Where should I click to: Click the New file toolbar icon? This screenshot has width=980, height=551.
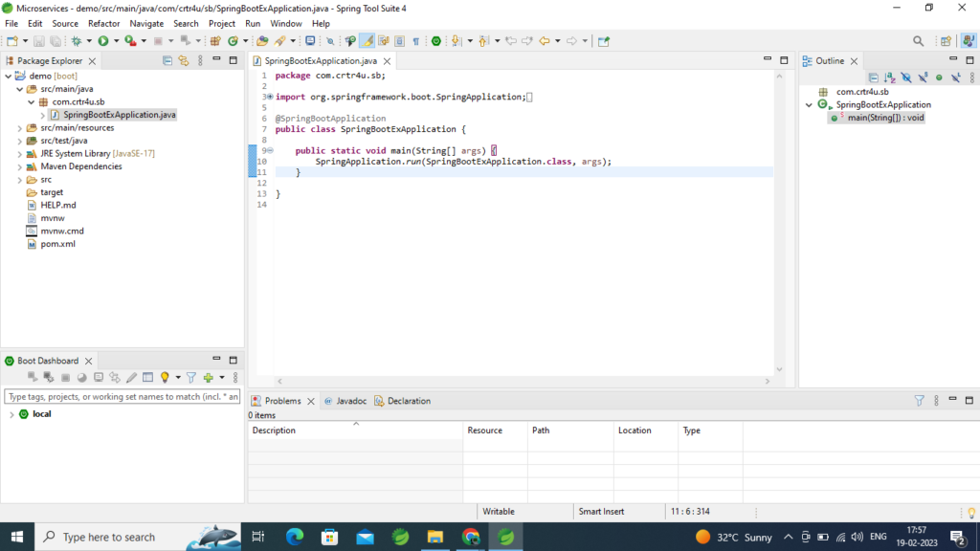11,41
